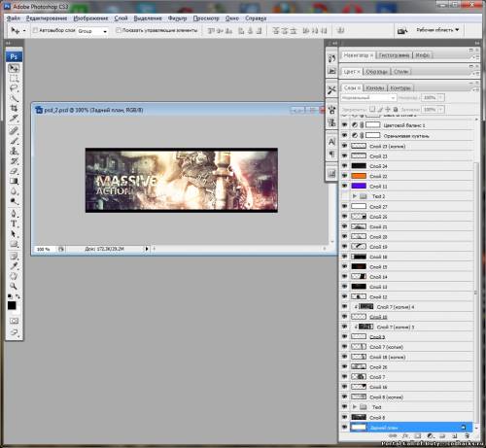The image size is (486, 448).
Task: Select the Move tool in toolbox
Action: coord(14,68)
